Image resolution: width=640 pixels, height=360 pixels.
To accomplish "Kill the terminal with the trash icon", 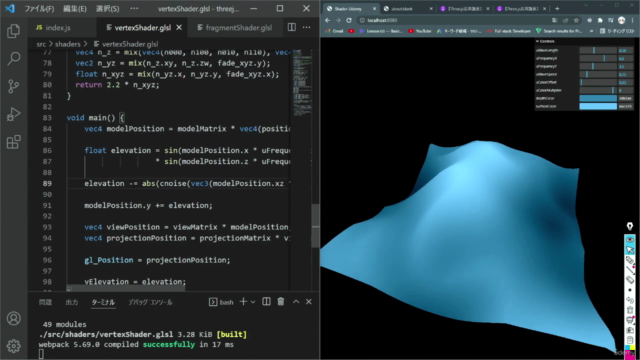I will 281,302.
